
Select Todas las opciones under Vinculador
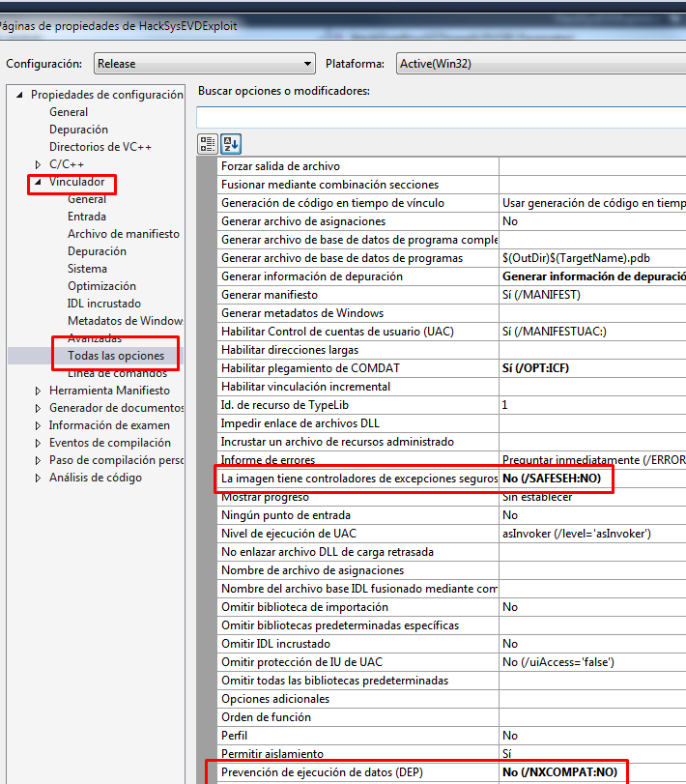[116, 356]
